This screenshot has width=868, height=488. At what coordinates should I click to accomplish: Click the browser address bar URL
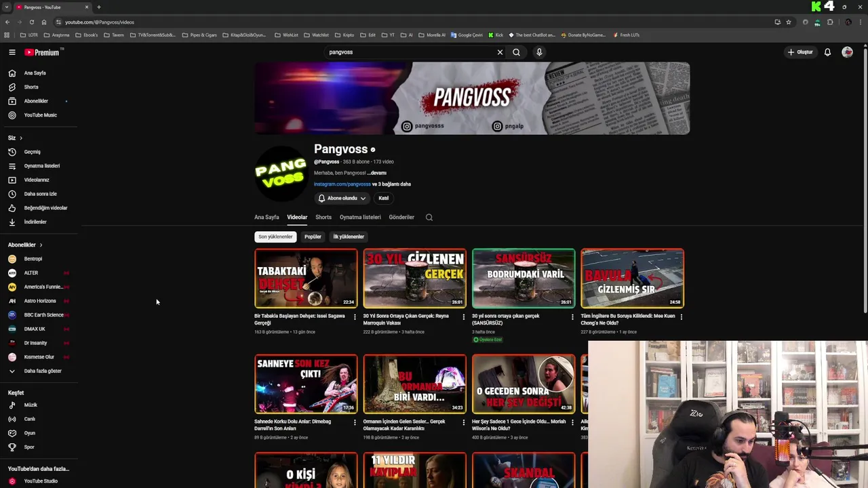[x=100, y=22]
